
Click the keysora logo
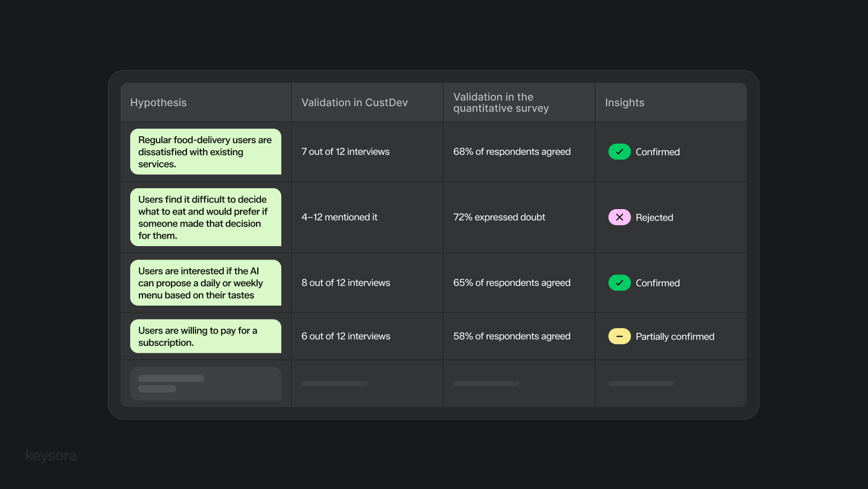coord(51,456)
